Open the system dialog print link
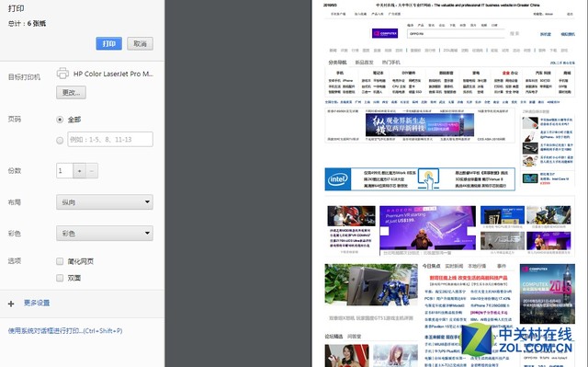 (x=65, y=330)
